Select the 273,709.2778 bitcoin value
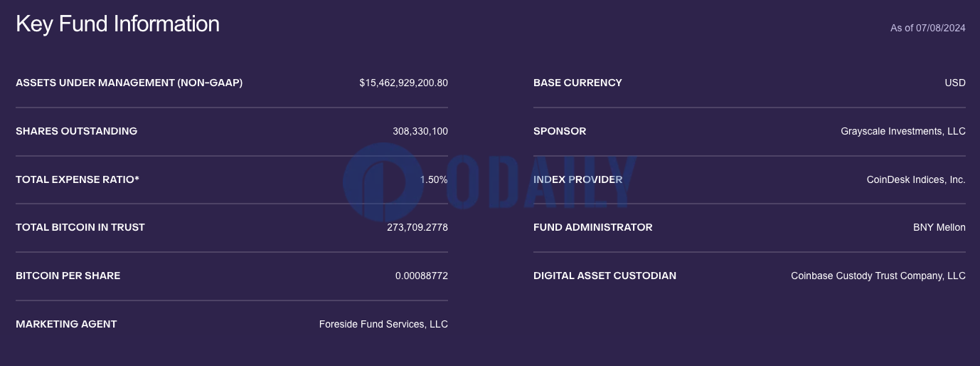This screenshot has width=980, height=366. 417,227
